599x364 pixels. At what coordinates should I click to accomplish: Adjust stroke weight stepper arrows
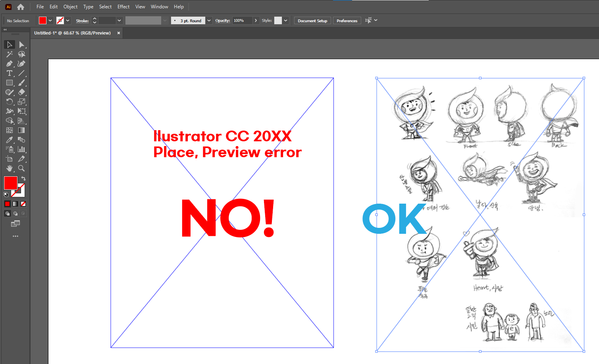click(94, 21)
